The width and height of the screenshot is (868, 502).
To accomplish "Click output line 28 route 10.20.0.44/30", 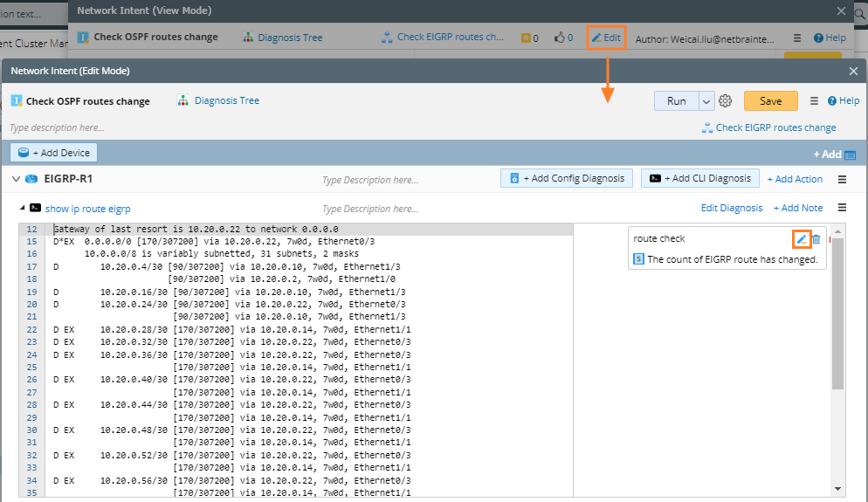I will click(232, 404).
